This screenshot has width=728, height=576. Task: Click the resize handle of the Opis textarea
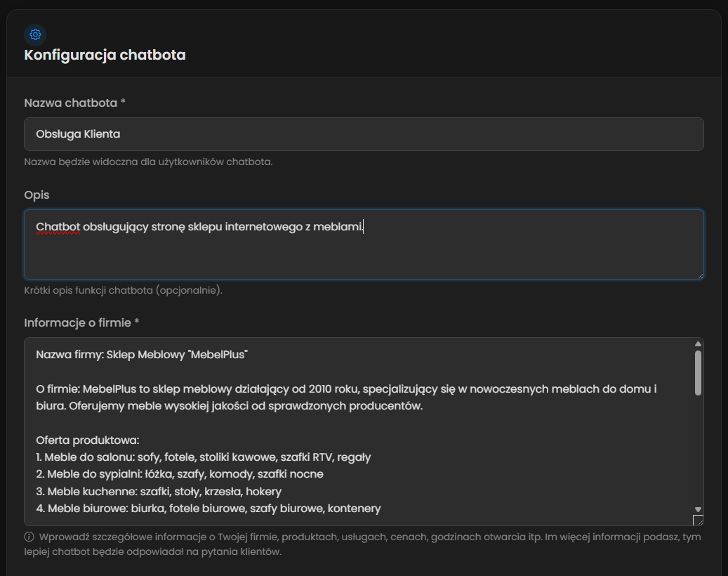click(699, 275)
